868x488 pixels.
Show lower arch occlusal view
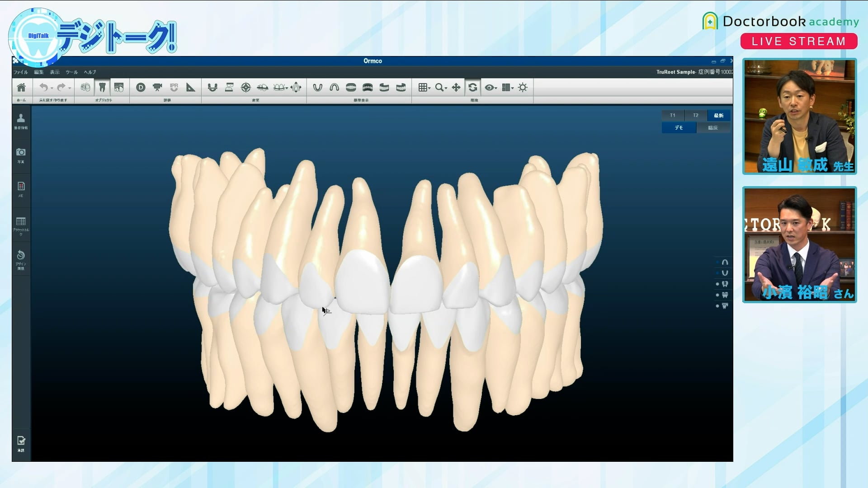(318, 87)
